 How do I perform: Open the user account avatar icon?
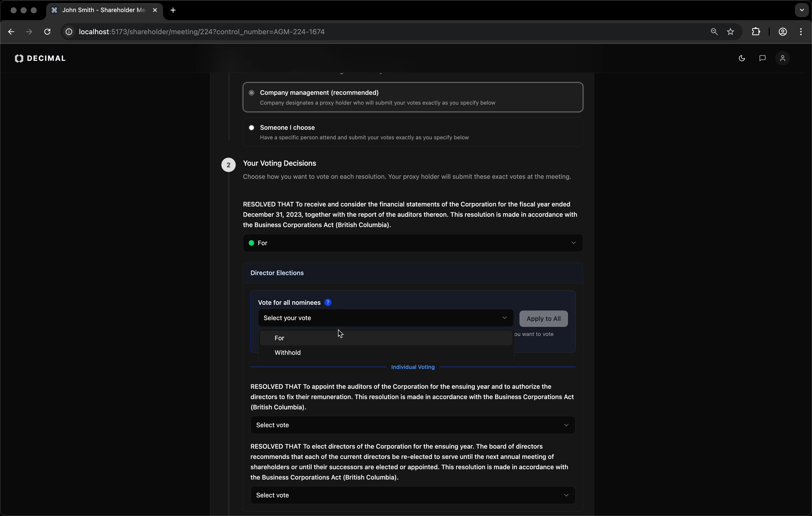tap(782, 58)
